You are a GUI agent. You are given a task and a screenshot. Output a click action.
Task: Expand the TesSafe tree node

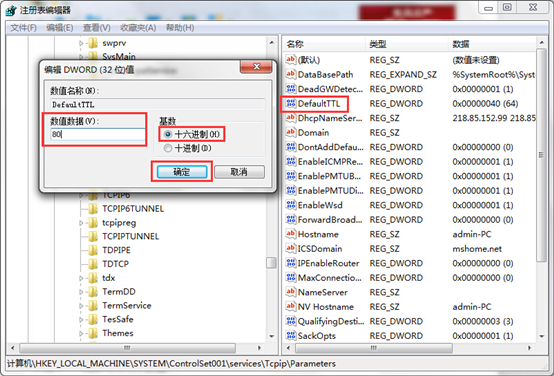click(x=81, y=319)
